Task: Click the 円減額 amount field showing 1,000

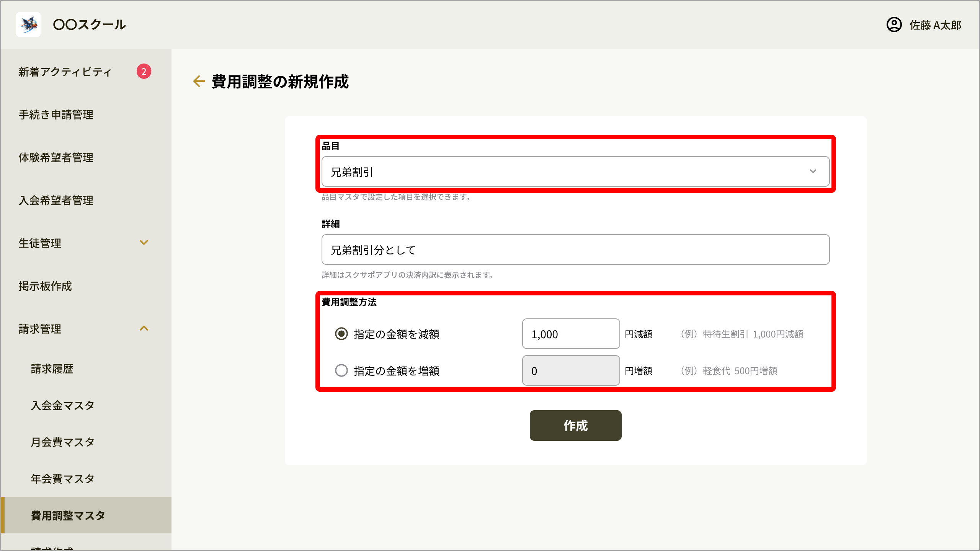Action: click(571, 334)
